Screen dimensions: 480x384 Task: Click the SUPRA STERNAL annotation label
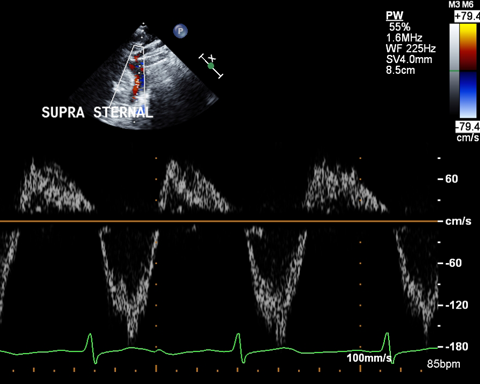coord(97,112)
